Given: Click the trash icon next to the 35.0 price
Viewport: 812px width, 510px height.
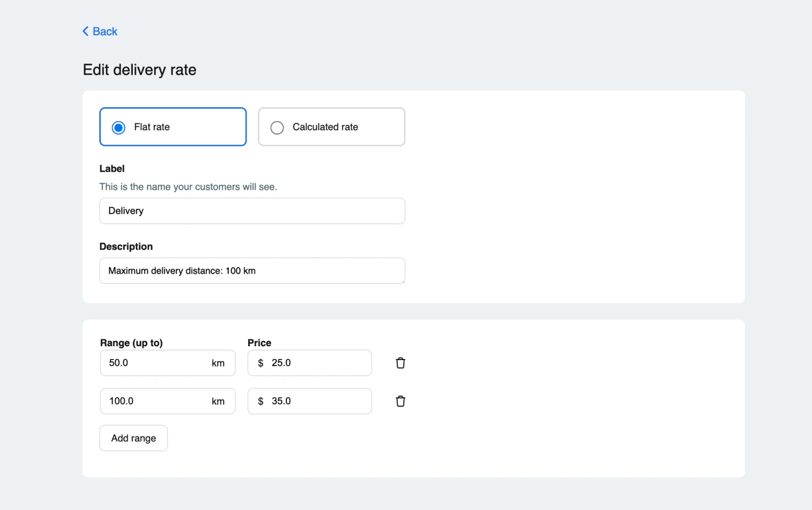Looking at the screenshot, I should (400, 401).
